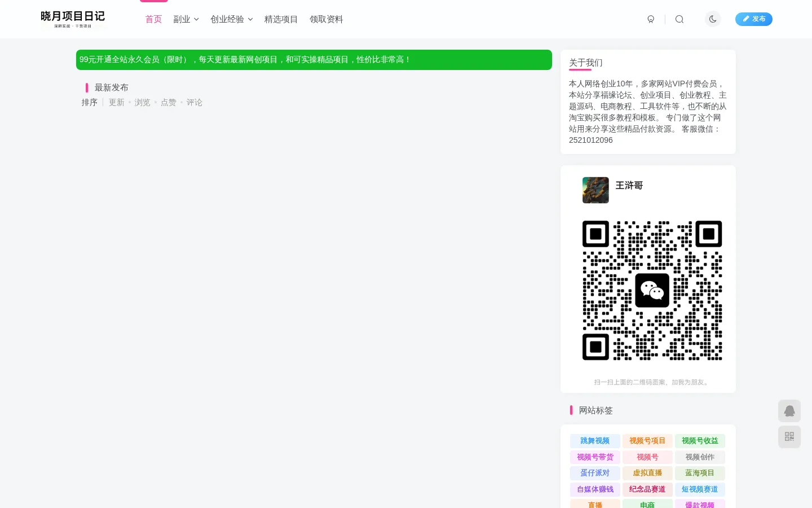
Task: Select the 纪念品赛道 tag
Action: coord(647,489)
